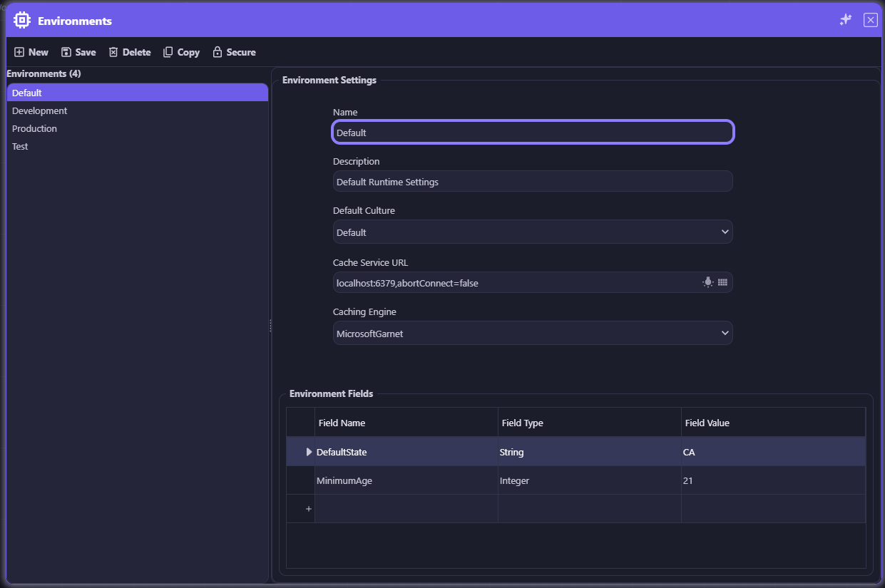Open the Caching Engine dropdown
885x588 pixels.
pyautogui.click(x=533, y=333)
